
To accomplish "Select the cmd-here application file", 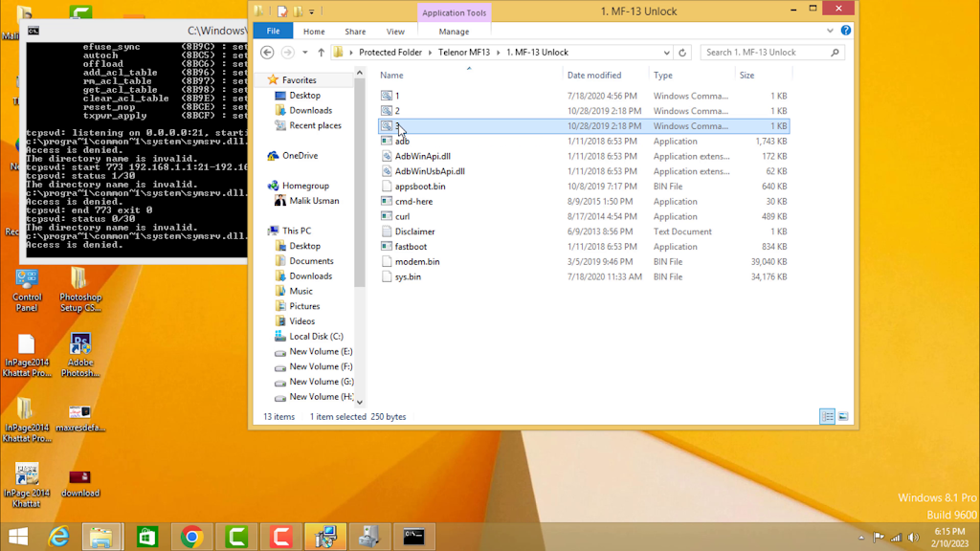I will [x=413, y=201].
